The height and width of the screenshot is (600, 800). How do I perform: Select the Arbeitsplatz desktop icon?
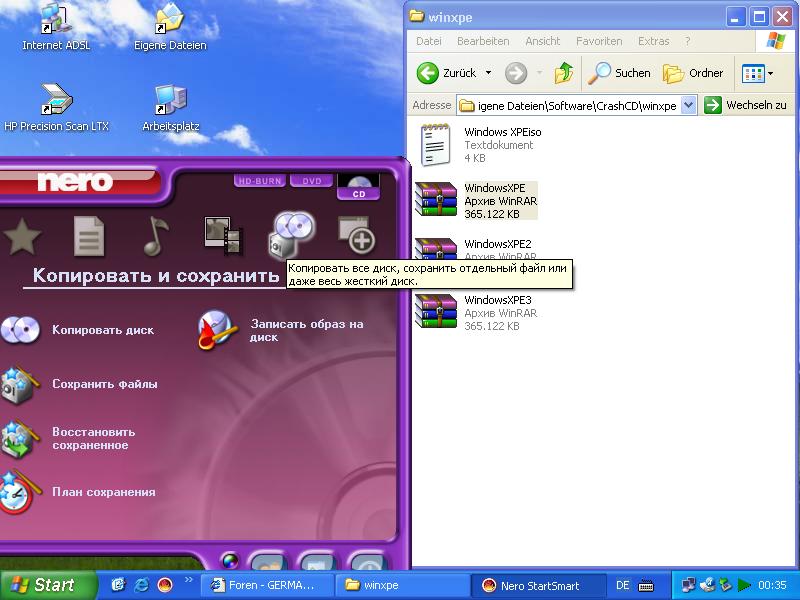coord(170,108)
